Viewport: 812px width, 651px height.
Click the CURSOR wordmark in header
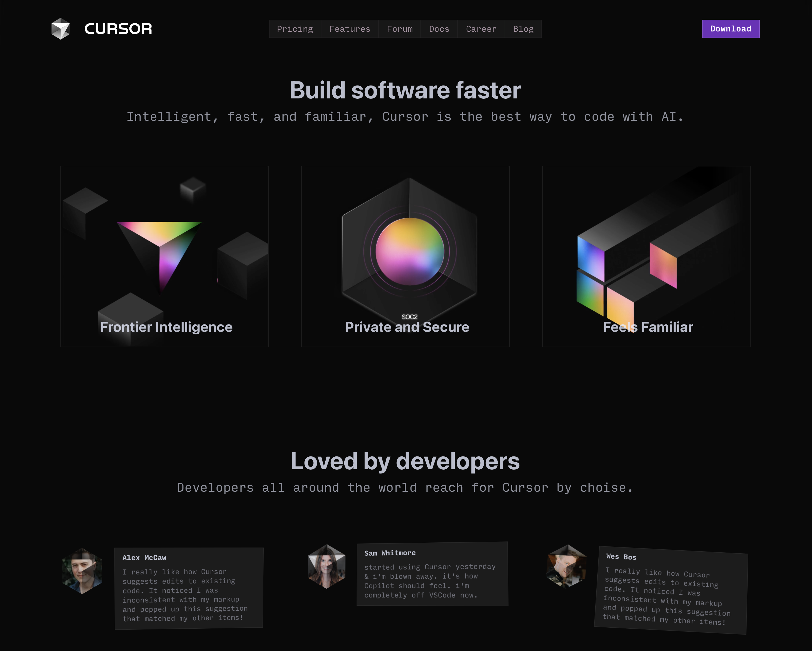tap(118, 29)
